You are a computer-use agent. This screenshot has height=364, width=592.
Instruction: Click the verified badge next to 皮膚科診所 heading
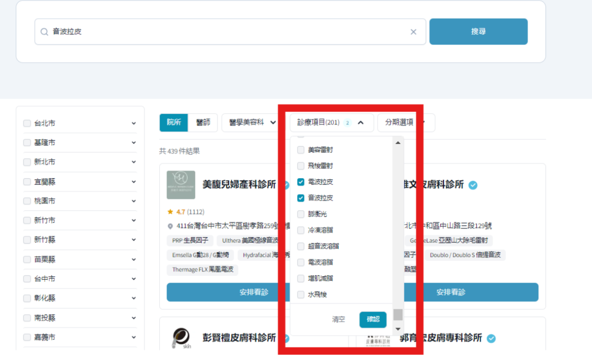click(473, 185)
